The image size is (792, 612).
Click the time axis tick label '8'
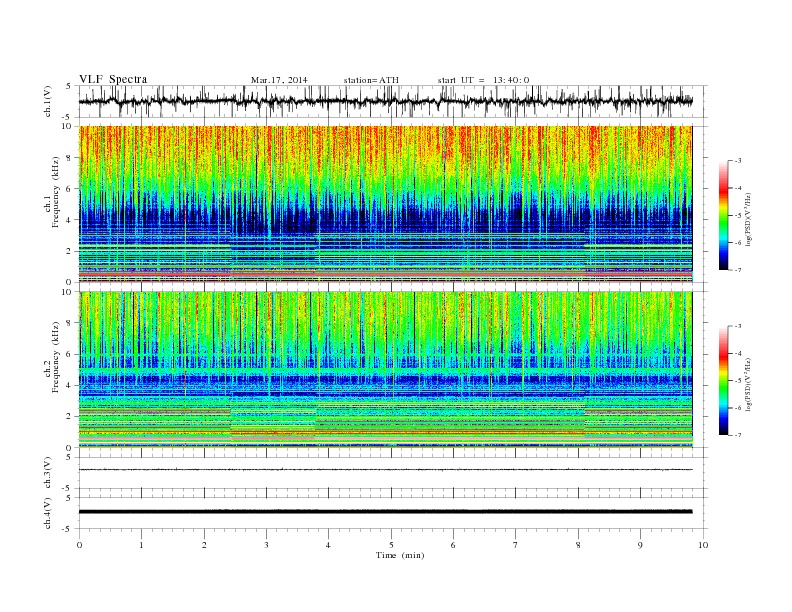578,545
